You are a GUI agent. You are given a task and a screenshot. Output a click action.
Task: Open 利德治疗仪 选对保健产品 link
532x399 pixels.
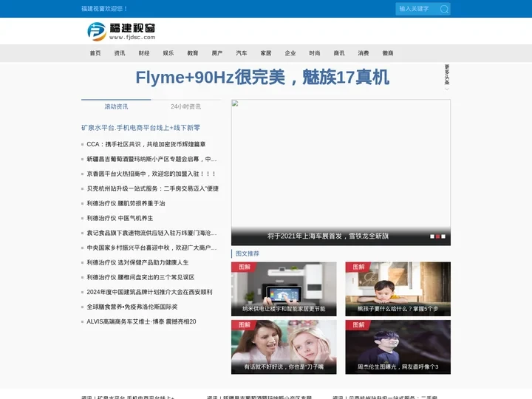[x=137, y=262]
